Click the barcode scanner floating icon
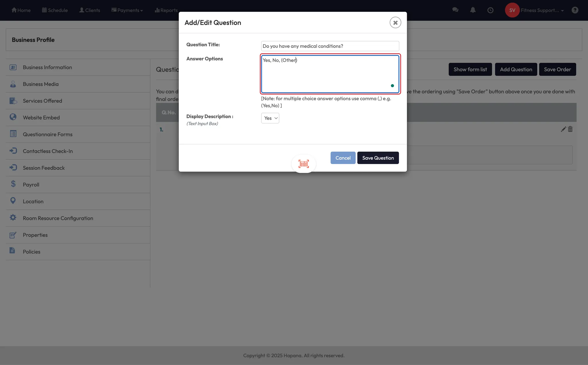Screen dimensions: 588x365 coord(303,164)
